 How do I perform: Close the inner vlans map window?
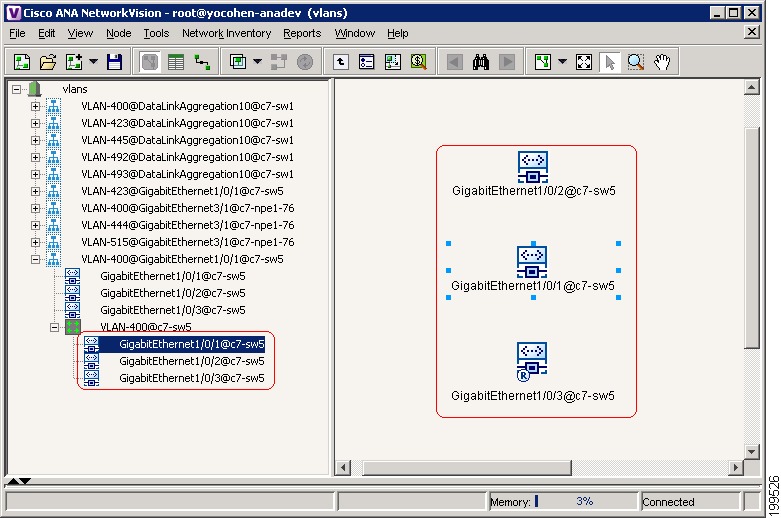point(752,32)
